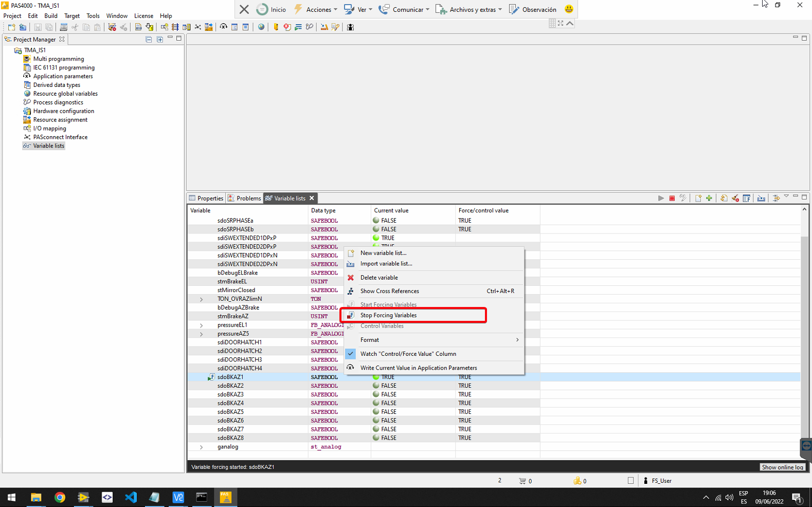
Task: Select the sdoBKAZ8 variable row
Action: coord(494,438)
